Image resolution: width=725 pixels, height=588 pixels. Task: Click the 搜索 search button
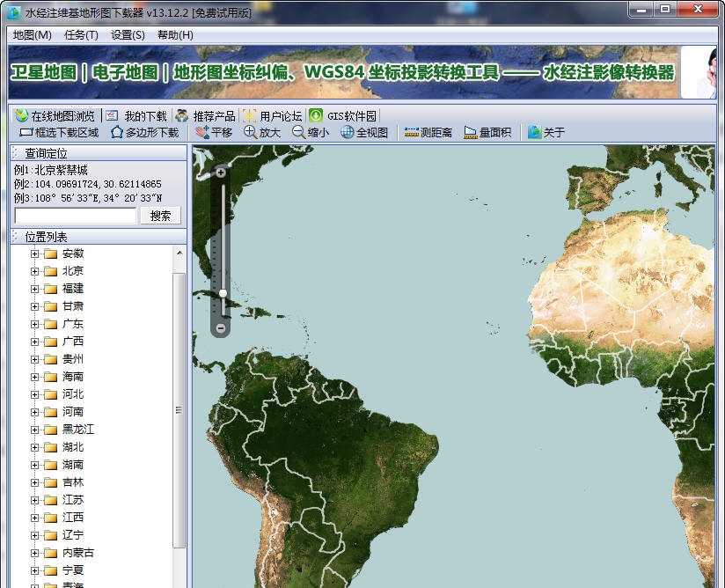tap(159, 216)
